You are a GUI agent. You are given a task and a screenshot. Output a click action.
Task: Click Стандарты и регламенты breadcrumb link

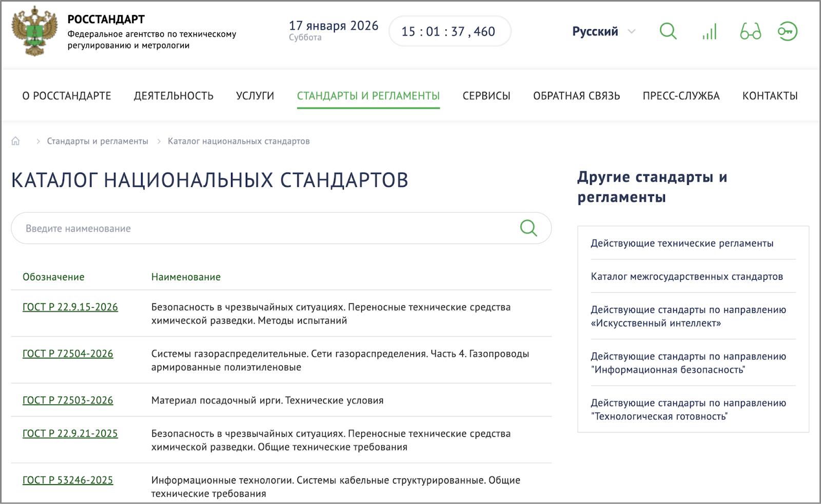pos(97,141)
